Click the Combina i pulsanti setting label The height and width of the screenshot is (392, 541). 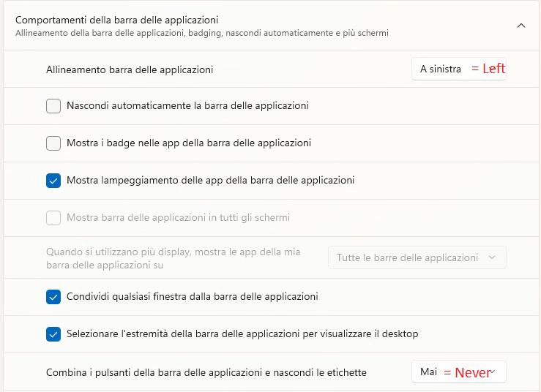coord(206,373)
